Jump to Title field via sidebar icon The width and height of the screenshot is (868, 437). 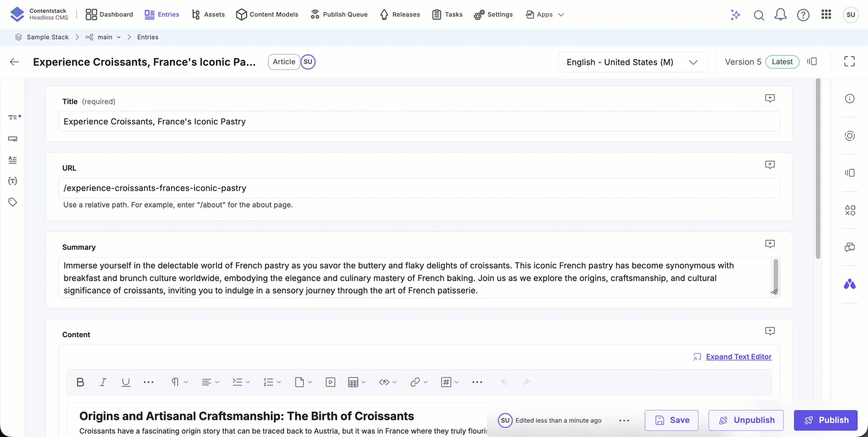click(x=14, y=117)
